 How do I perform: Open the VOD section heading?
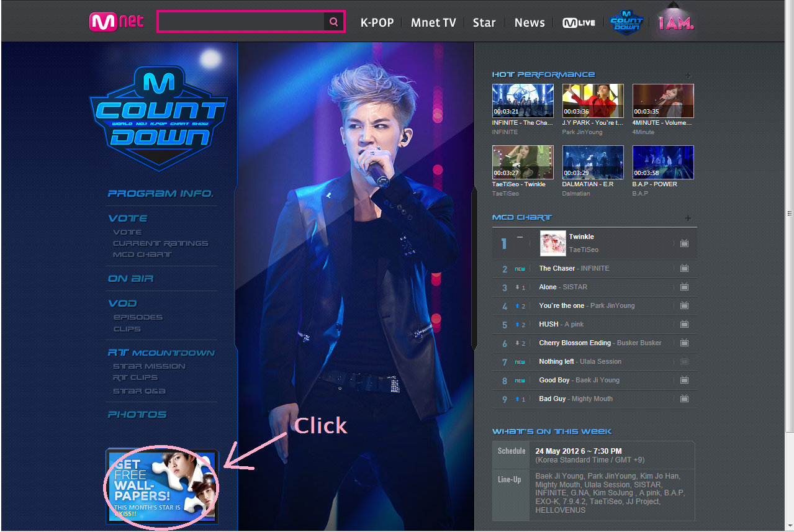coord(122,303)
